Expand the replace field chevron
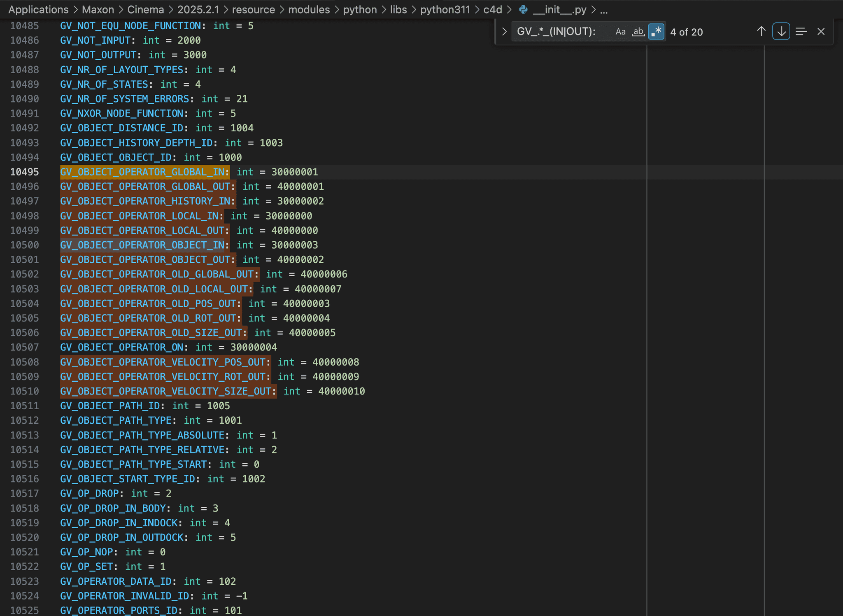The image size is (843, 616). 504,32
